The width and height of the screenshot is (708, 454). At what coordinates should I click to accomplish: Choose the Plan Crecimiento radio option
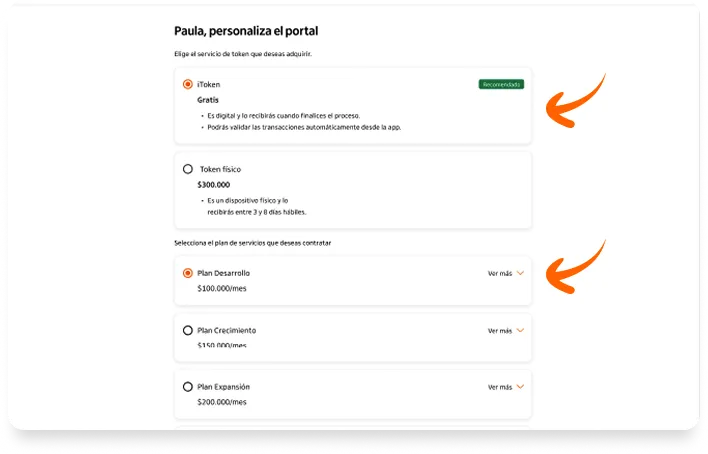[187, 330]
